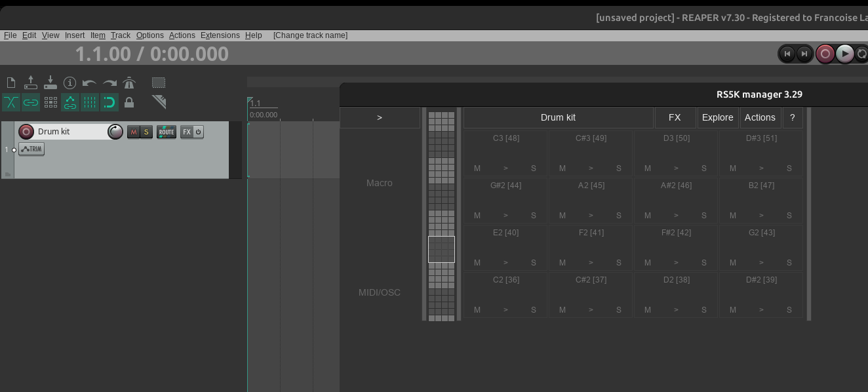Open the Help menu
Image resolution: width=868 pixels, height=392 pixels.
(x=254, y=35)
